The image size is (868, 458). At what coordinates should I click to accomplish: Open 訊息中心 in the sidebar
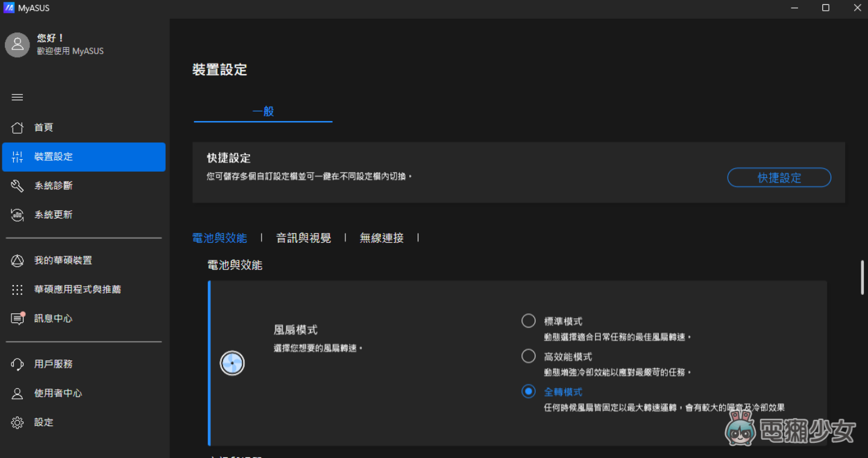pos(84,318)
